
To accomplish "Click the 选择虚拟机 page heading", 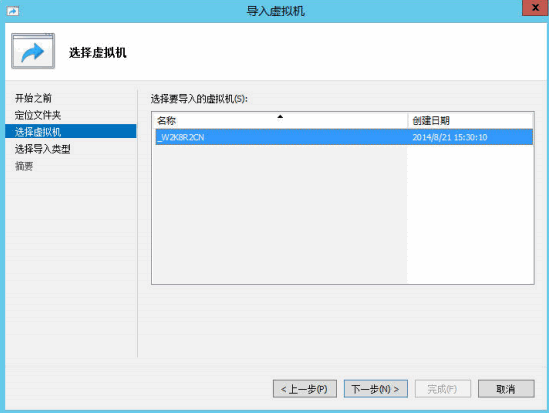I will pyautogui.click(x=98, y=53).
